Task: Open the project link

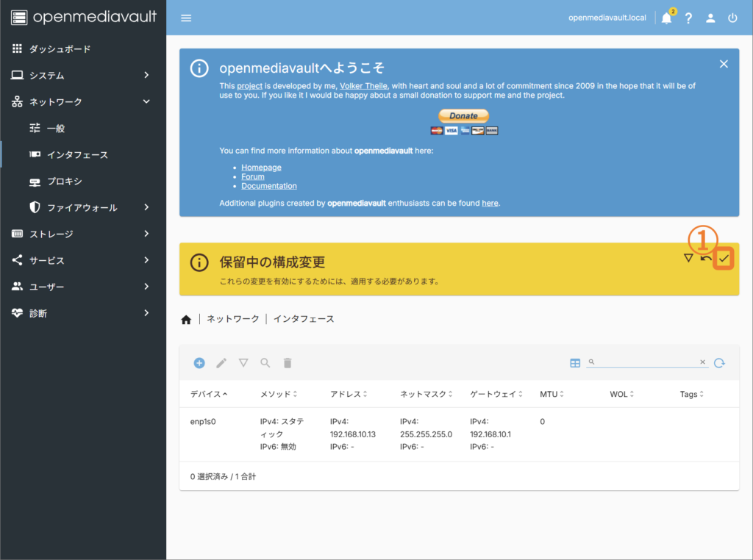Action: coord(250,86)
